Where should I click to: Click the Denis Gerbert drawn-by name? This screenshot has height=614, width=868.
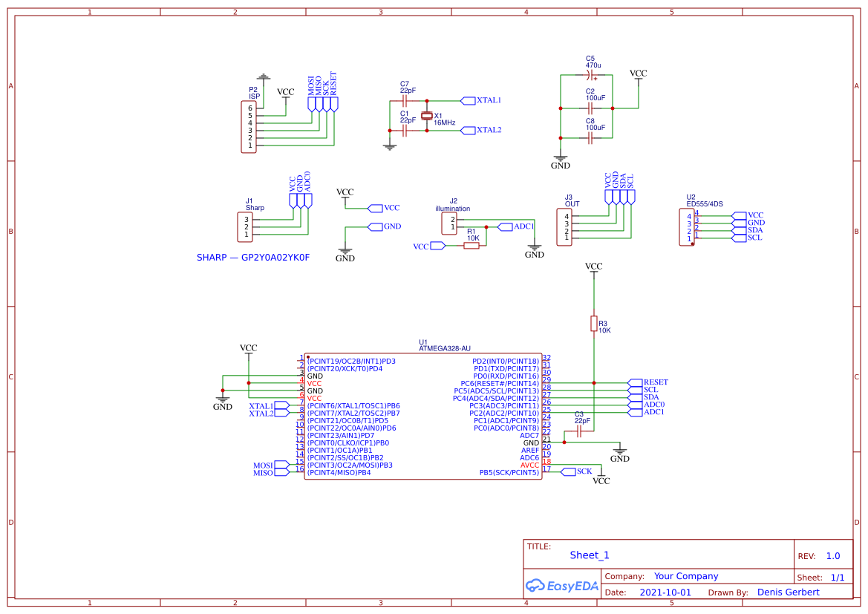(788, 592)
